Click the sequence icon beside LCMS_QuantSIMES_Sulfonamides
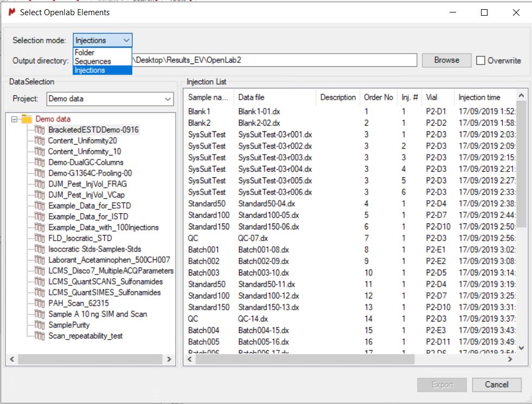This screenshot has height=404, width=532. (x=40, y=293)
